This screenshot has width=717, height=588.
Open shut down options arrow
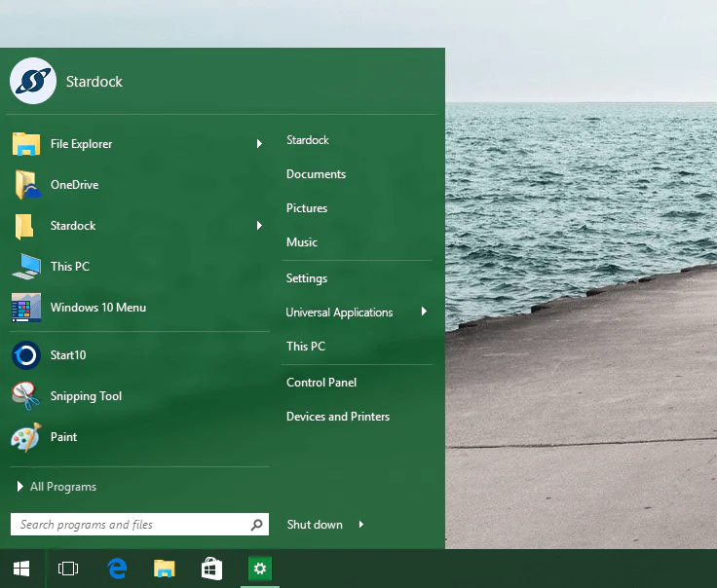[x=361, y=525]
